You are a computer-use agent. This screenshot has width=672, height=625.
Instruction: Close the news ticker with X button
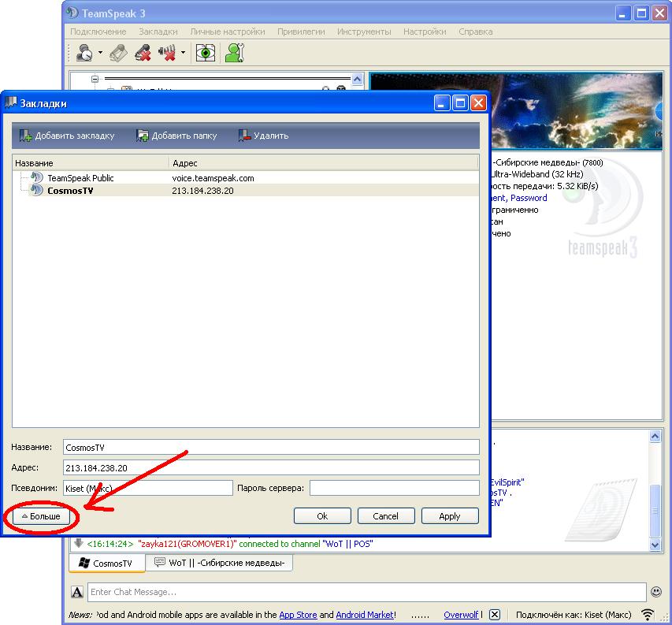pyautogui.click(x=495, y=615)
